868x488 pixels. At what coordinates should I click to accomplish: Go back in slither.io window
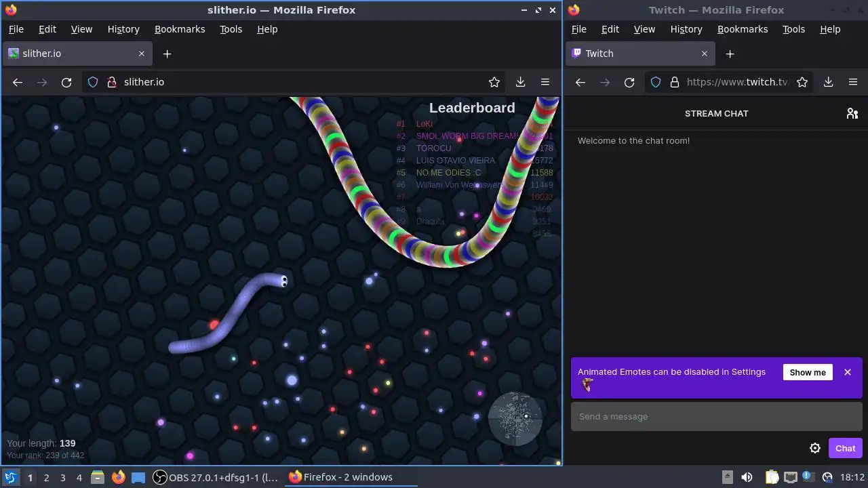18,82
